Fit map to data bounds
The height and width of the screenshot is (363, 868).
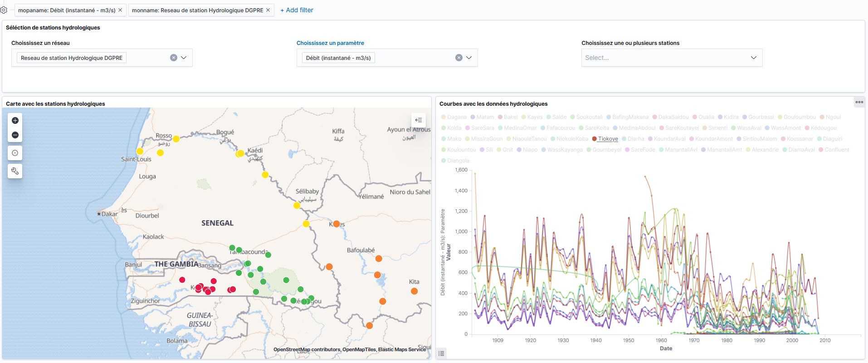[x=15, y=153]
